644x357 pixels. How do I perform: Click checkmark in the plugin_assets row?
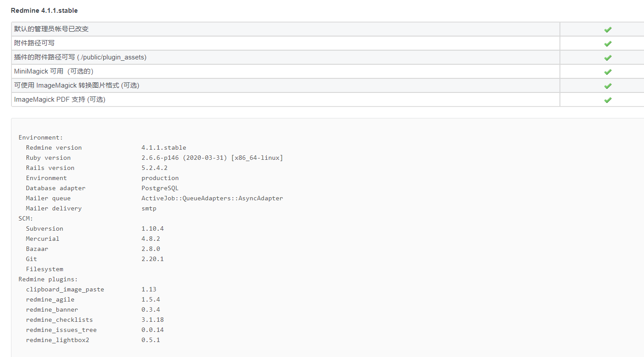[607, 58]
